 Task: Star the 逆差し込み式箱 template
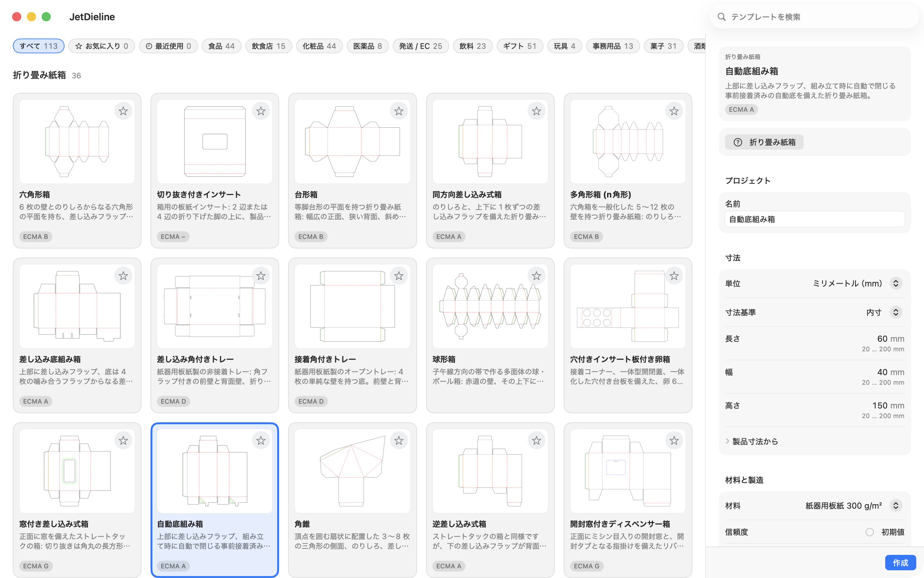point(536,441)
